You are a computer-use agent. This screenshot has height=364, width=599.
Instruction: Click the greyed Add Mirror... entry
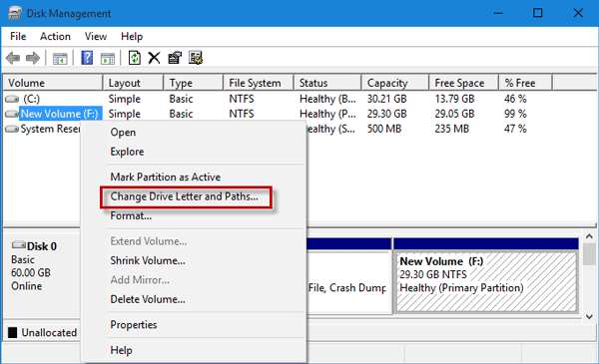pyautogui.click(x=194, y=280)
